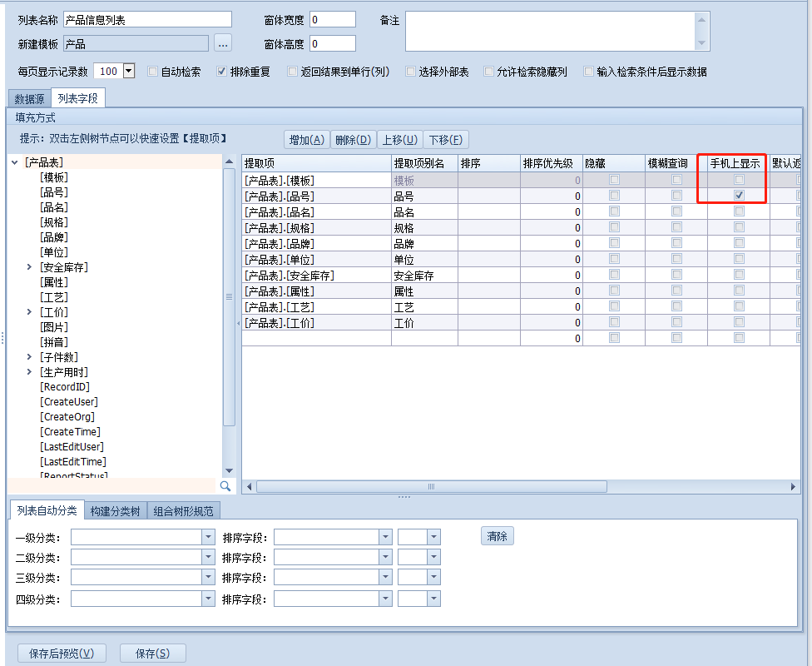Click the 备注 box scroll down arrow

coord(702,43)
